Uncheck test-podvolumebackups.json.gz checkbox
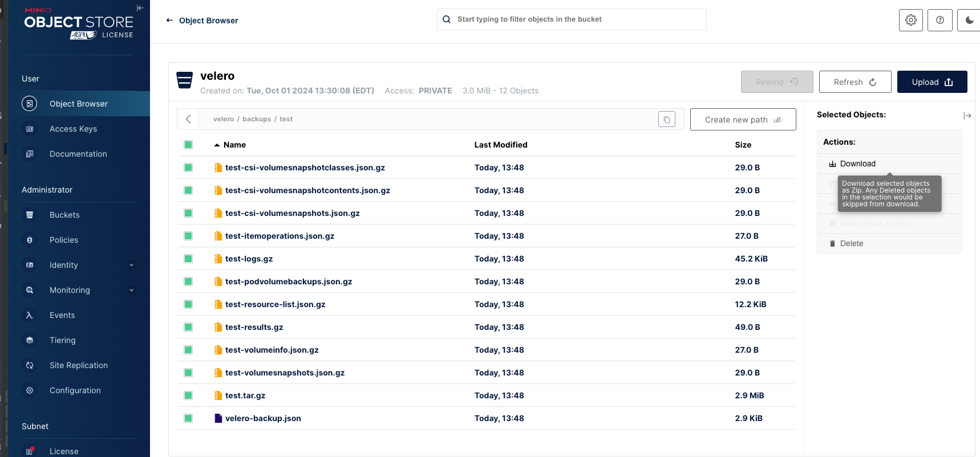 188,281
